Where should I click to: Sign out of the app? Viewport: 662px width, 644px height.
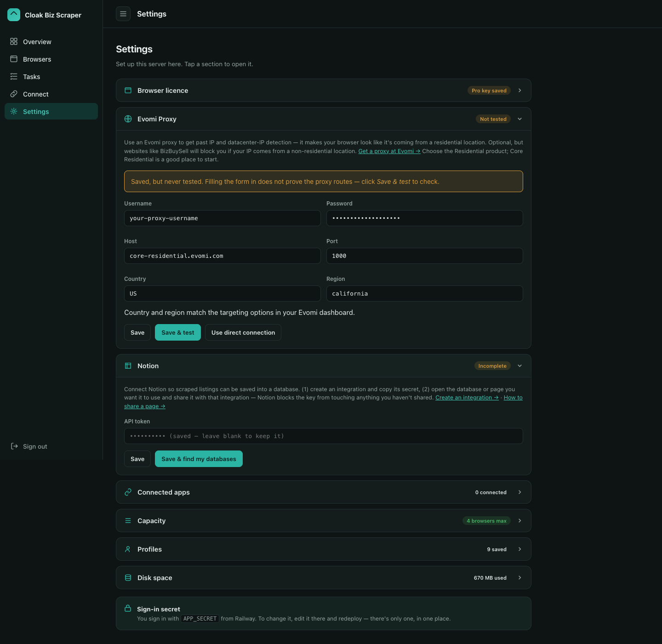coord(51,446)
